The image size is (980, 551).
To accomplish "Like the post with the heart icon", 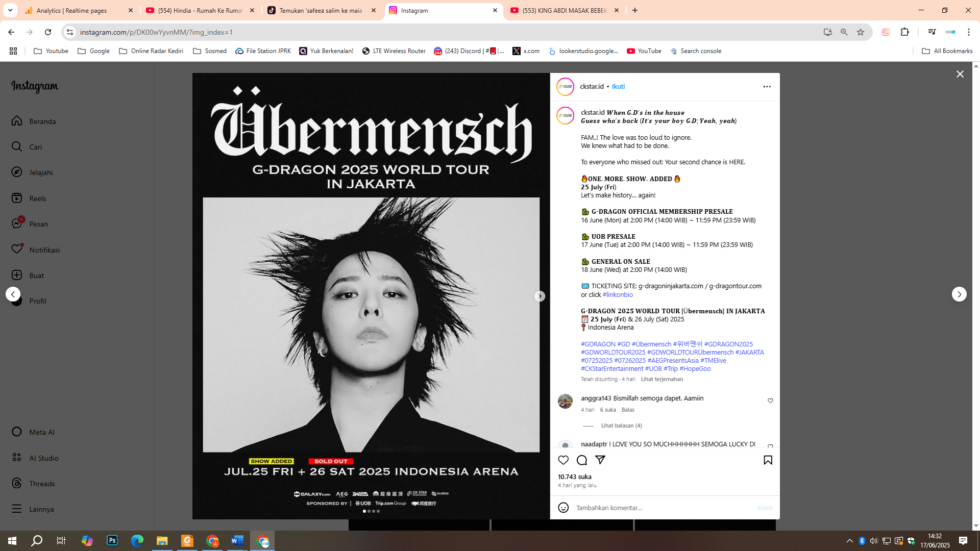I will 563,460.
